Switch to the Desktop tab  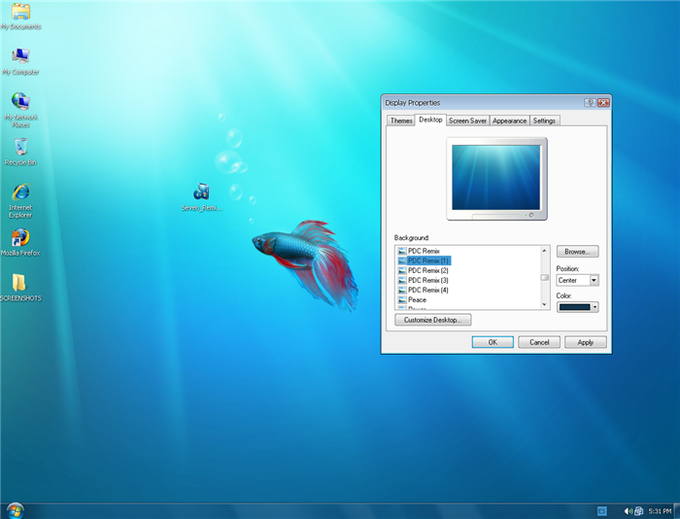pyautogui.click(x=431, y=120)
